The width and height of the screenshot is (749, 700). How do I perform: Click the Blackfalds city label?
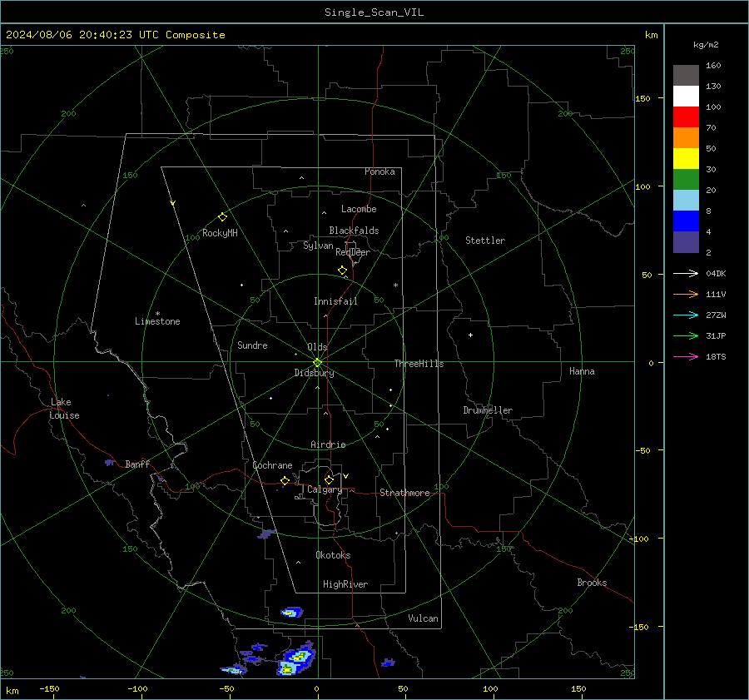(354, 231)
